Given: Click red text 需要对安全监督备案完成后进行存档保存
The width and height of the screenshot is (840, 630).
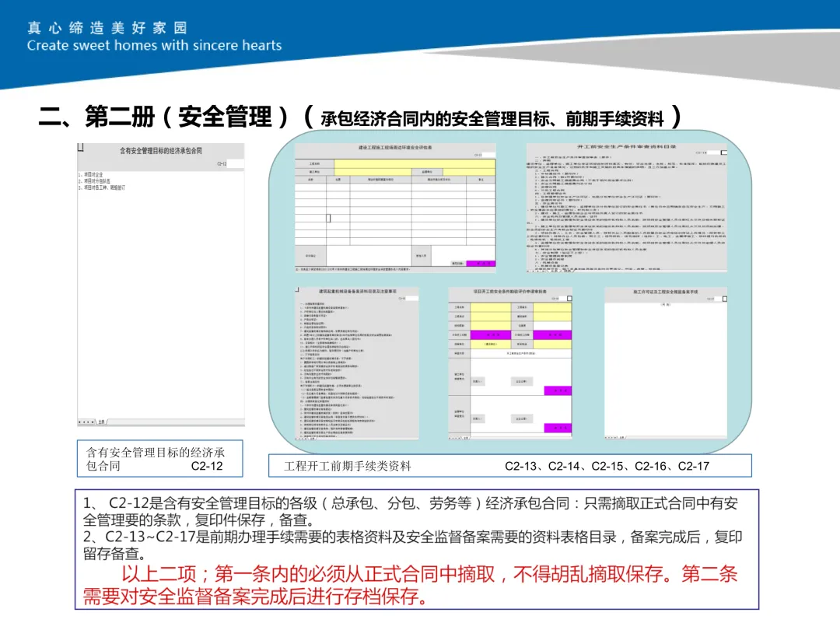Looking at the screenshot, I should pyautogui.click(x=256, y=596).
